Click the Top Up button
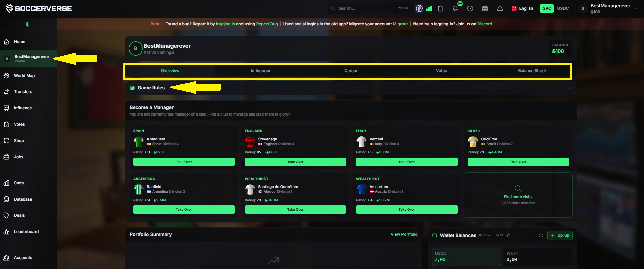This screenshot has width=644, height=269. tap(560, 235)
